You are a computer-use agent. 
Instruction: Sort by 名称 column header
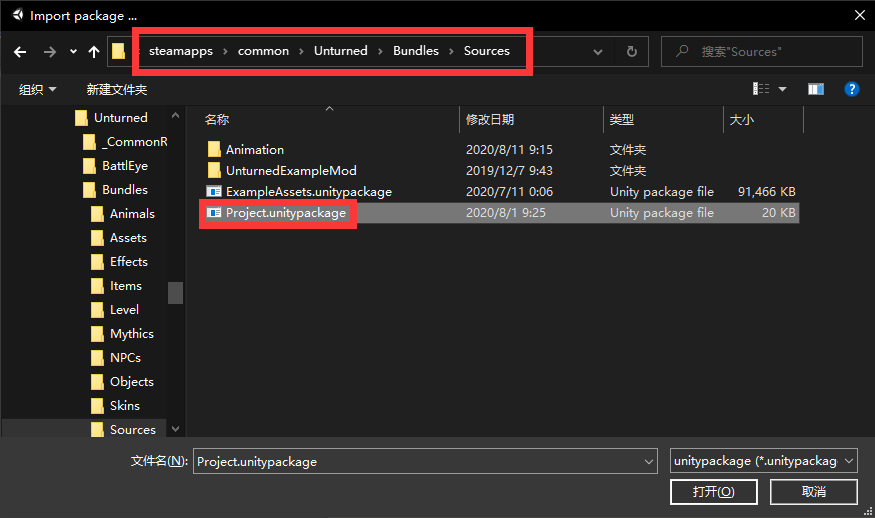coord(217,119)
